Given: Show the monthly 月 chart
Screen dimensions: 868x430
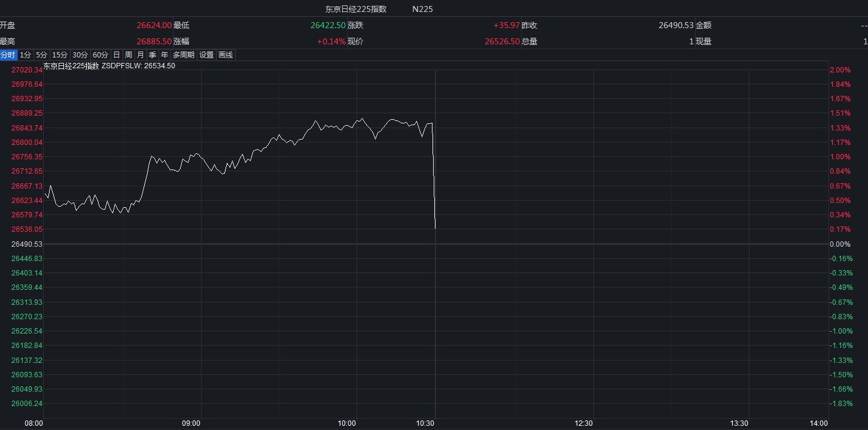Looking at the screenshot, I should [141, 55].
